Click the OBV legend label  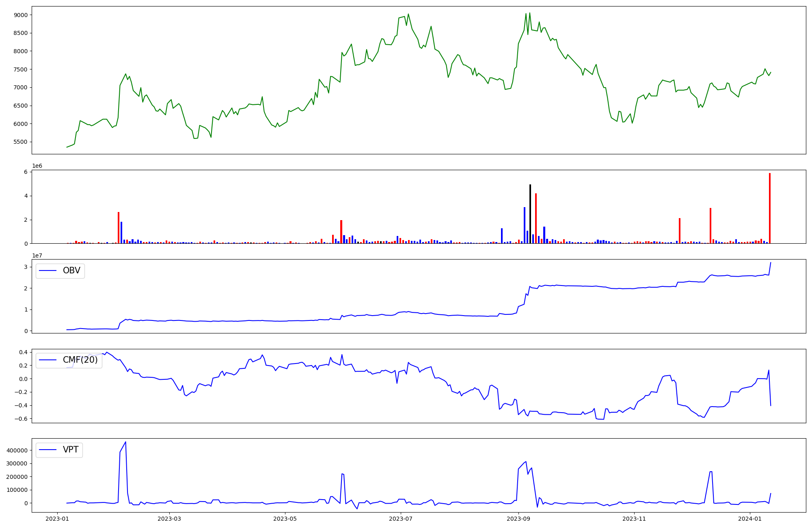click(x=71, y=270)
